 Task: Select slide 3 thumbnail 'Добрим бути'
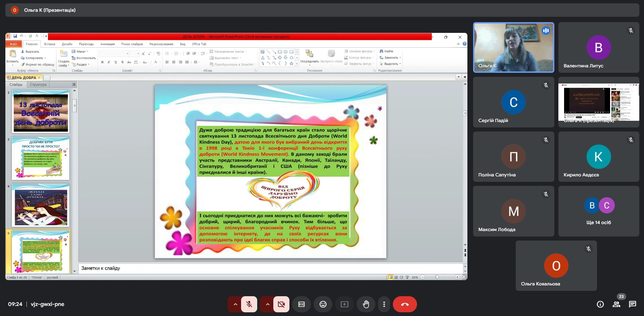[x=41, y=158]
